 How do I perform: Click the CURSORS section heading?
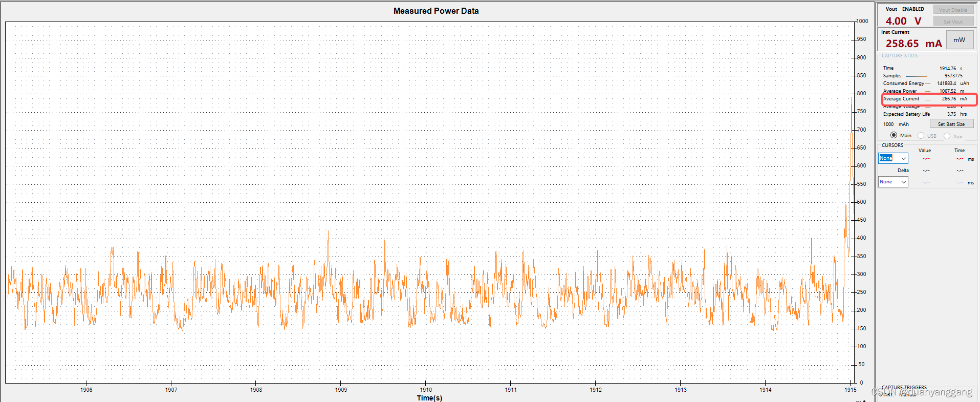892,145
